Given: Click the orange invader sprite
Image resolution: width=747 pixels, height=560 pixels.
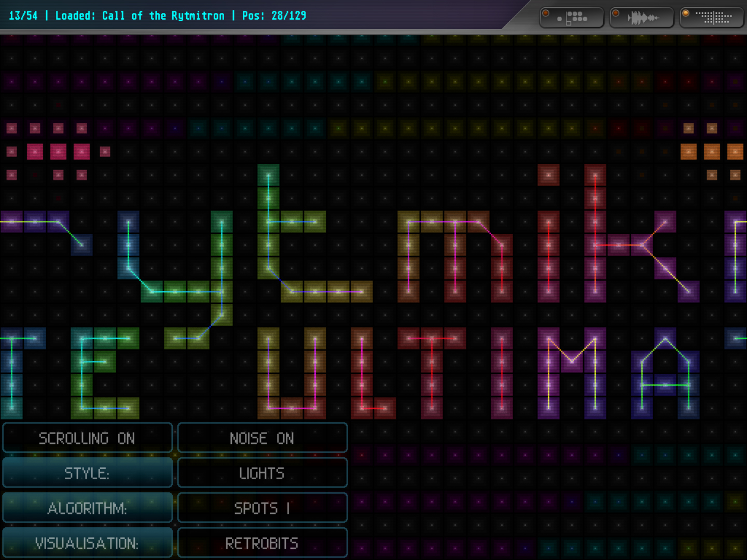Looking at the screenshot, I should [712, 151].
